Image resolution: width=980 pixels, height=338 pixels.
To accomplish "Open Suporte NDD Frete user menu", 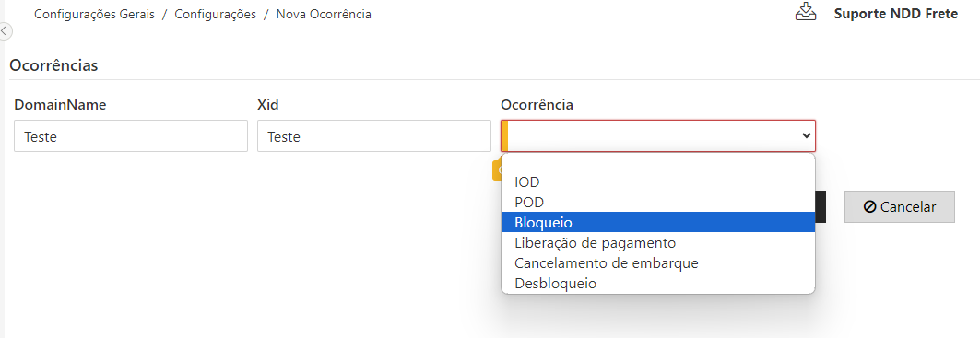I will (x=895, y=14).
